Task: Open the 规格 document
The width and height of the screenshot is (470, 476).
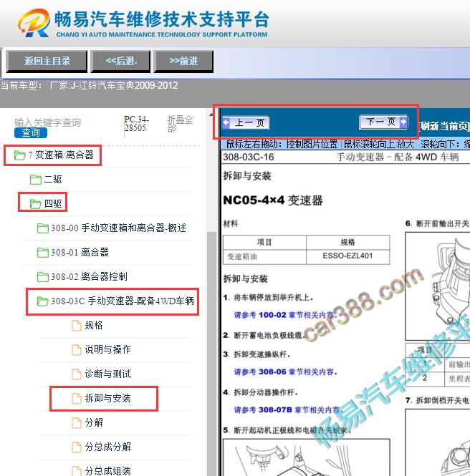Action: click(94, 325)
